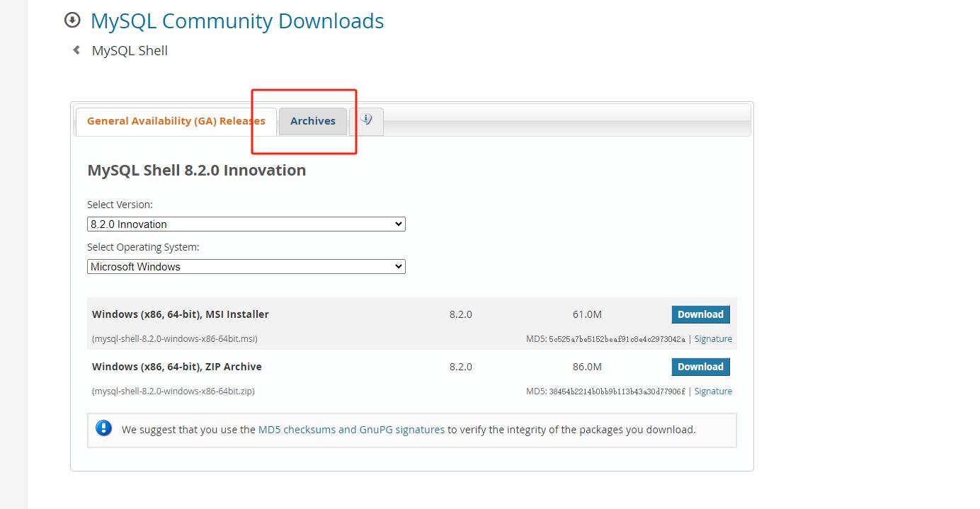Select General Availability (GA) Releases tab

(x=176, y=121)
